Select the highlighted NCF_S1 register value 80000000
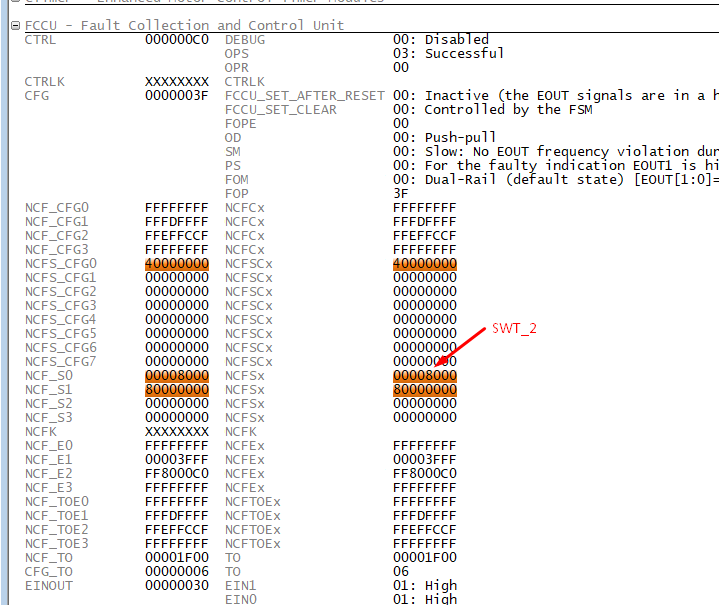Image resolution: width=719 pixels, height=605 pixels. 177,389
